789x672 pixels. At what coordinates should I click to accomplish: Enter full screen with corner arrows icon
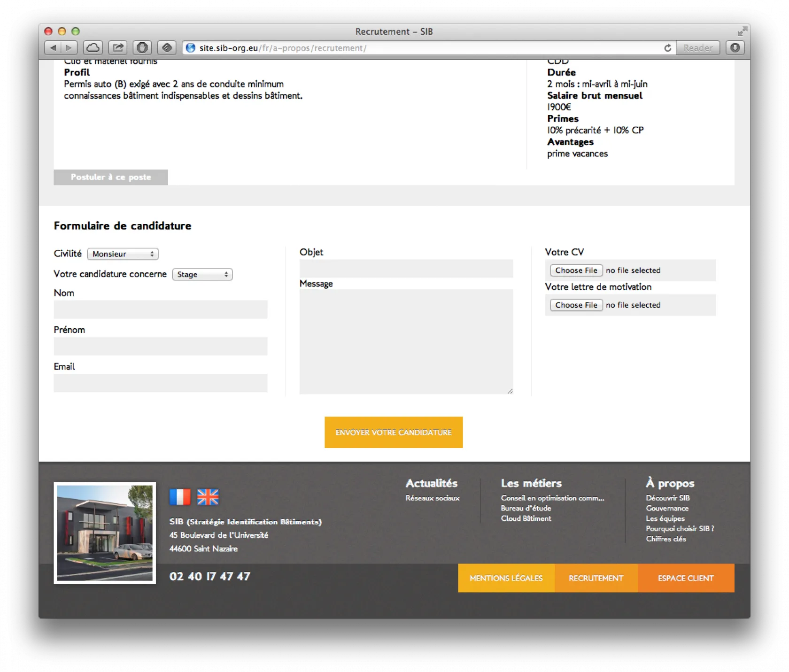pos(742,31)
